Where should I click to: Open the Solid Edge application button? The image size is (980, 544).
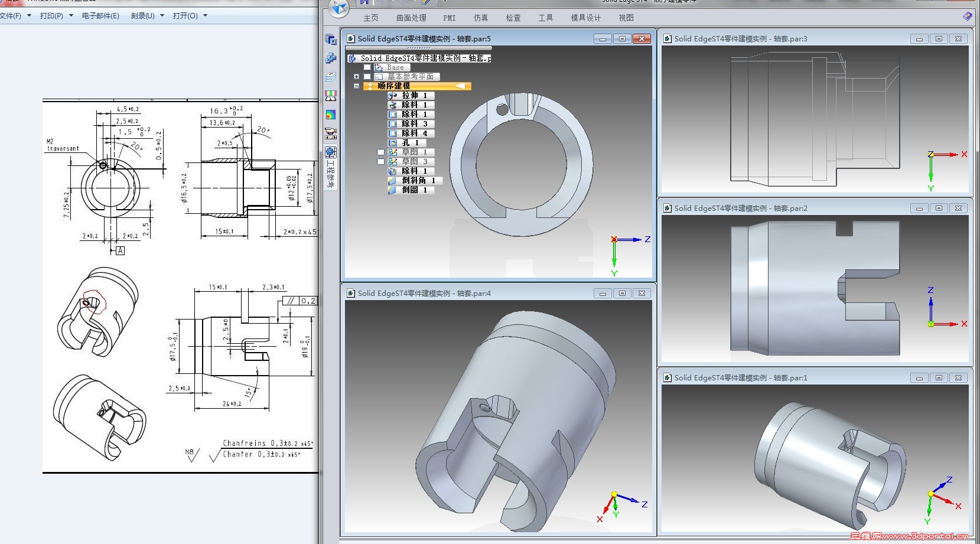coord(339,8)
